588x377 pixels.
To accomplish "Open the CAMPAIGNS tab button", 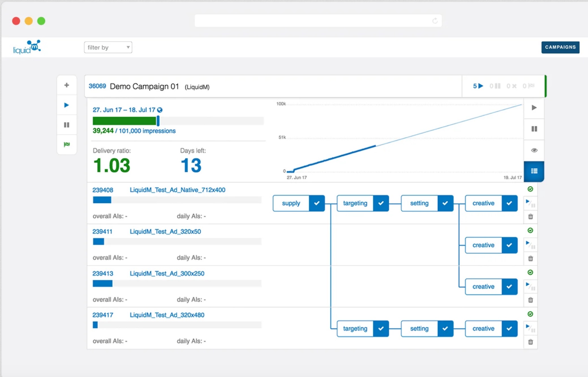I will [560, 47].
